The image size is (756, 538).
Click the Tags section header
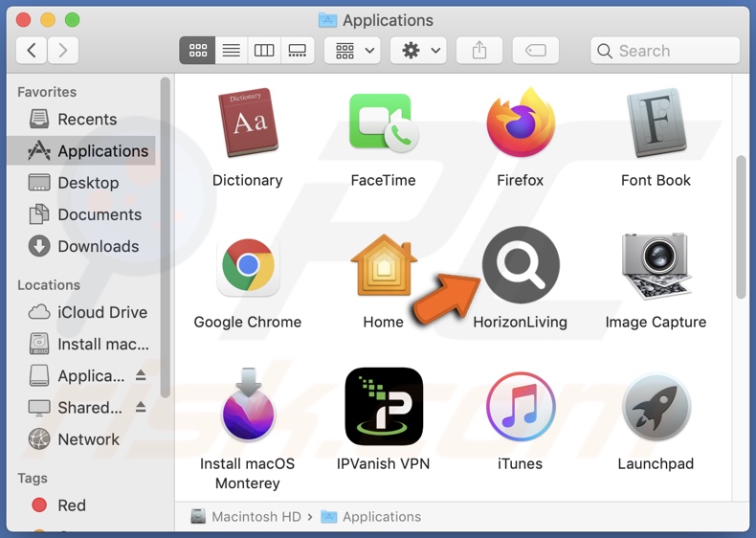pos(33,478)
